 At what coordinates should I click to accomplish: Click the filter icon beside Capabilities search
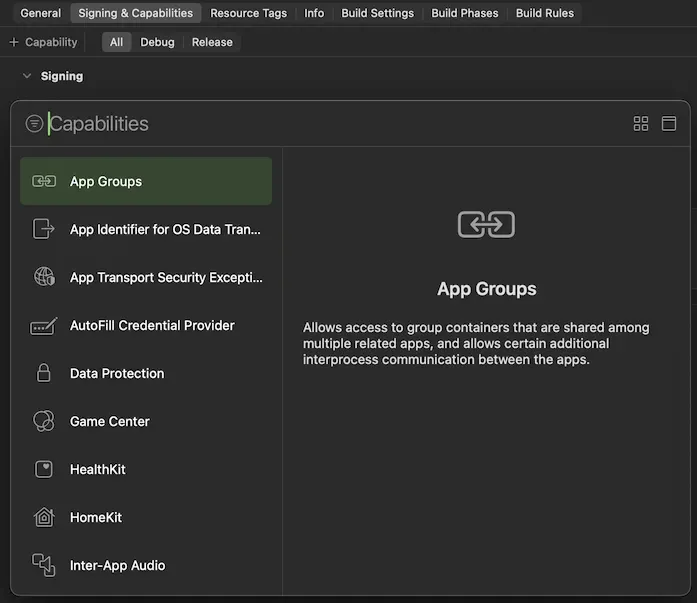[x=34, y=124]
